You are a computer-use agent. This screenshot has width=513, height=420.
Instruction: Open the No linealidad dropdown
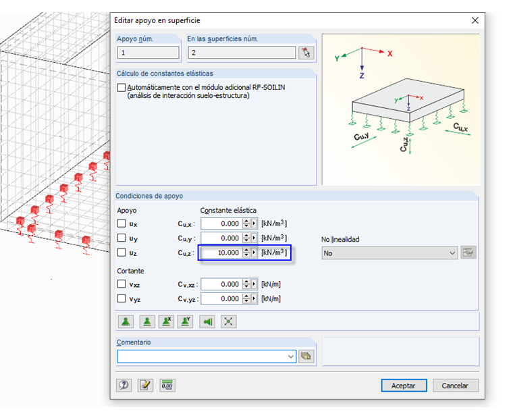click(x=389, y=253)
